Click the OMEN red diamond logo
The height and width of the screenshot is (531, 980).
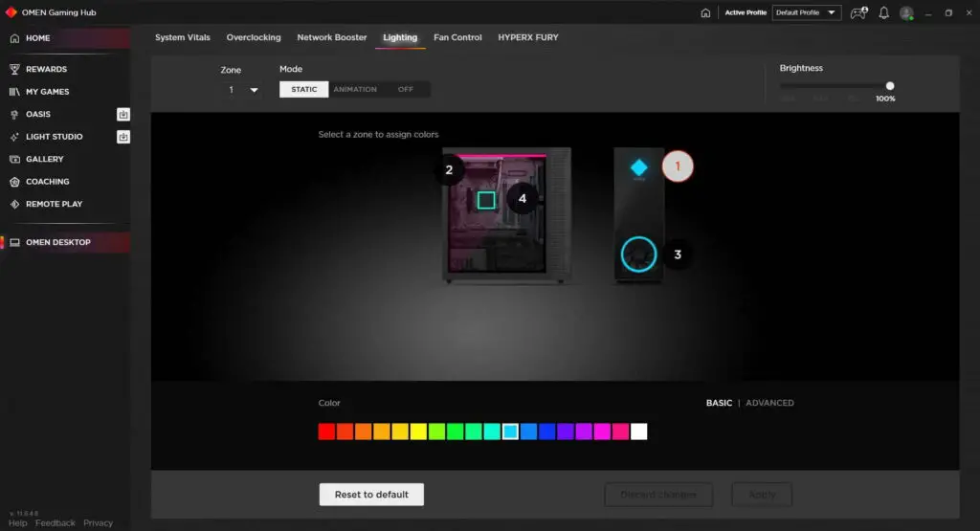(x=11, y=12)
